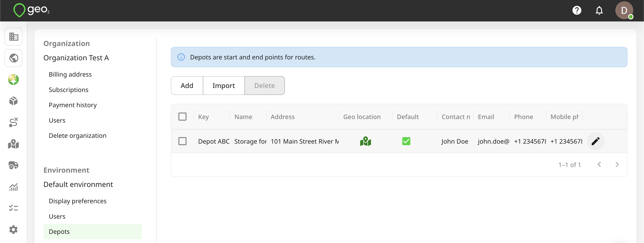Click the Add depot button
This screenshot has height=243, width=644.
tap(187, 86)
